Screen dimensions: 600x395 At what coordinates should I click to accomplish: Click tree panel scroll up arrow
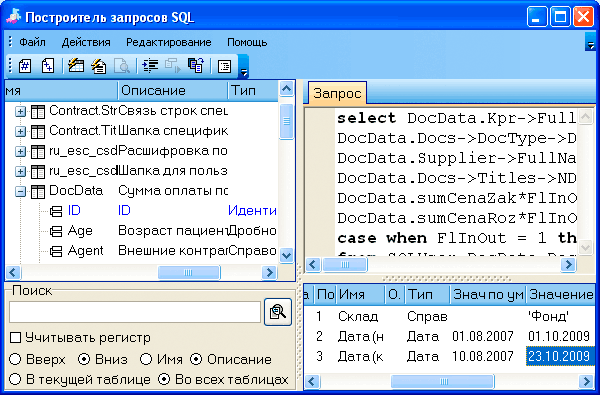(x=286, y=89)
